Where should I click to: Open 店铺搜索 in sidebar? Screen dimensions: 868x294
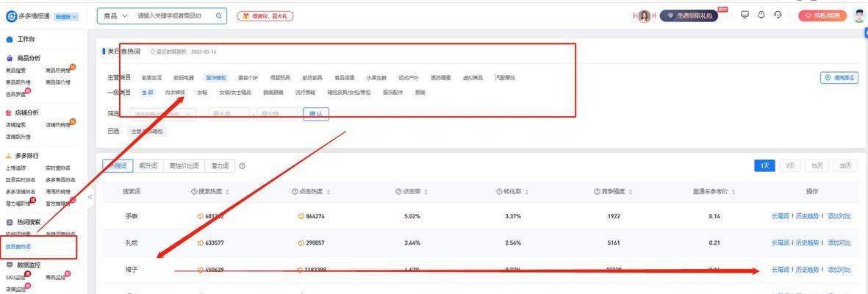[x=15, y=125]
